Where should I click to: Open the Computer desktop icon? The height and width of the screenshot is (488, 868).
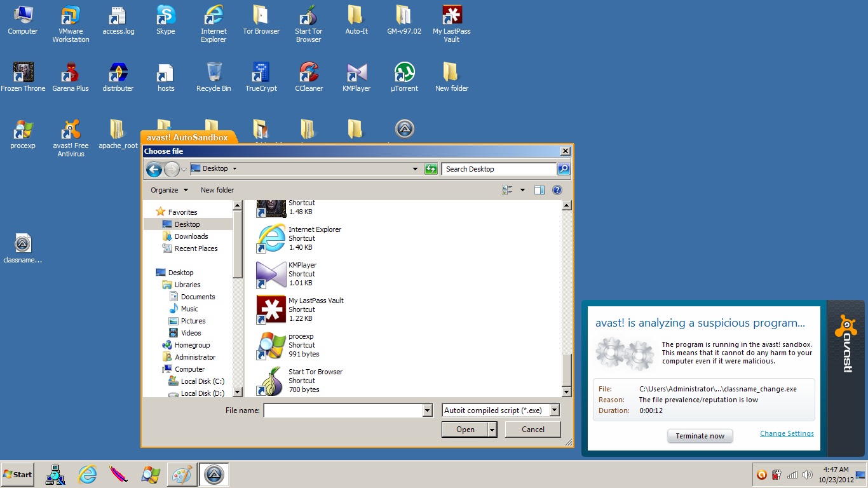point(23,20)
